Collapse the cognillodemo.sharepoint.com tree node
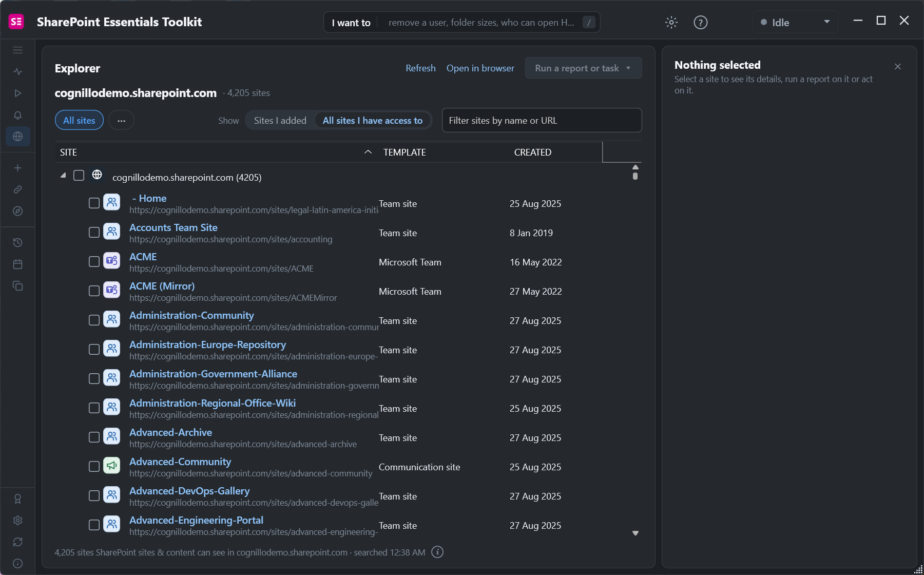Viewport: 924px width, 575px height. [63, 176]
